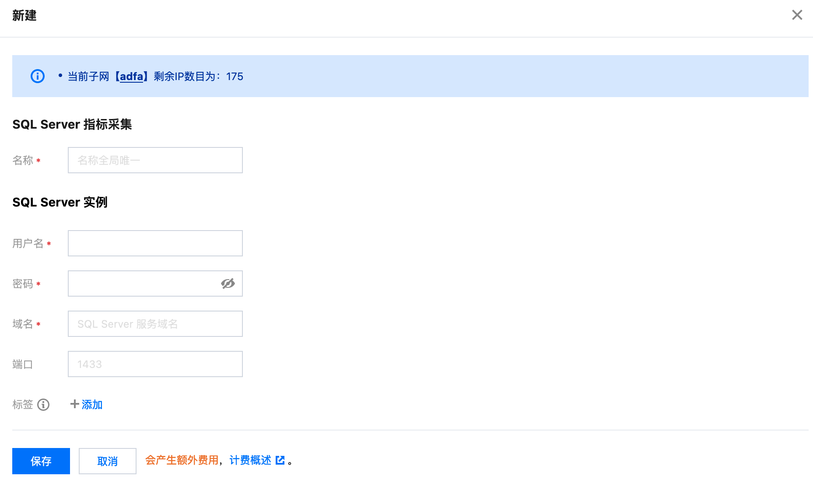Focus the 名称 input field
This screenshot has width=813, height=504.
155,160
